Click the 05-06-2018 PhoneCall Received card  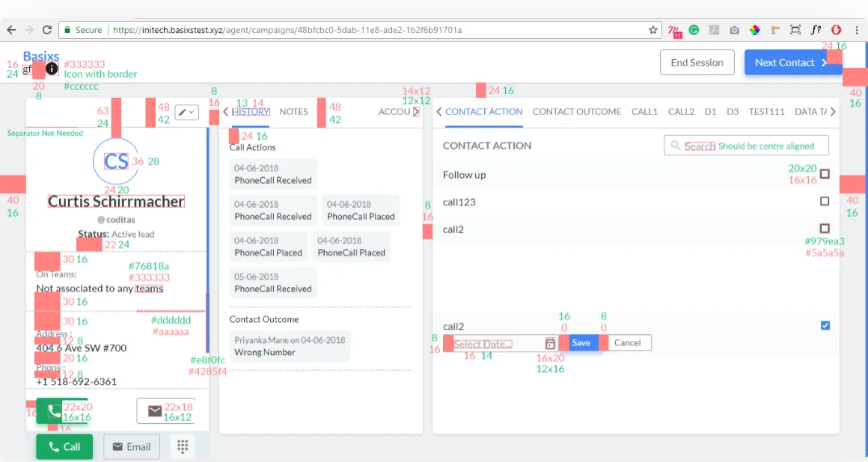click(x=273, y=283)
